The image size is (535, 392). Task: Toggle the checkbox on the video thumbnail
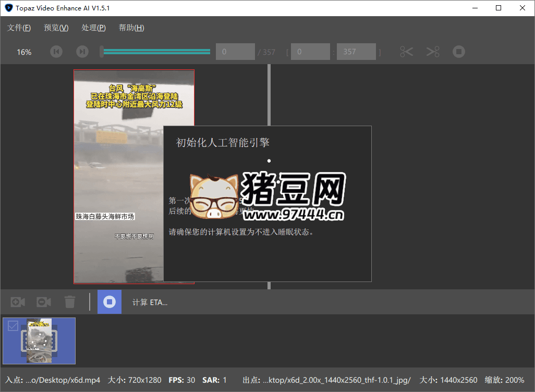tap(13, 326)
